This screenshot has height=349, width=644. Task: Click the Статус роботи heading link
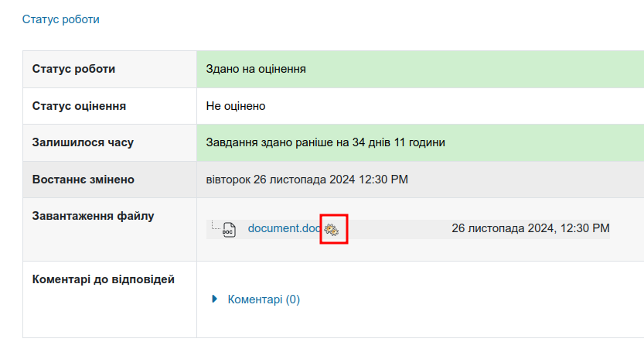pos(61,19)
